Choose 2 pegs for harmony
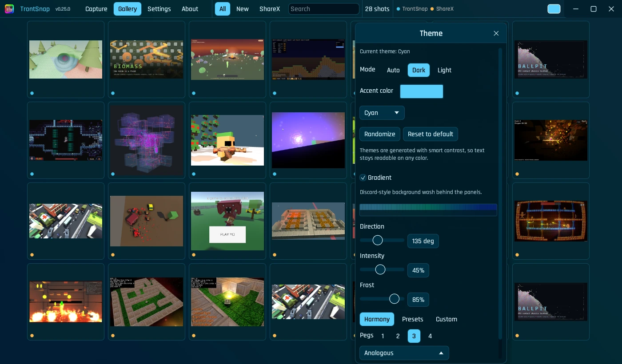Screen dimensions: 622x364 coord(398,336)
